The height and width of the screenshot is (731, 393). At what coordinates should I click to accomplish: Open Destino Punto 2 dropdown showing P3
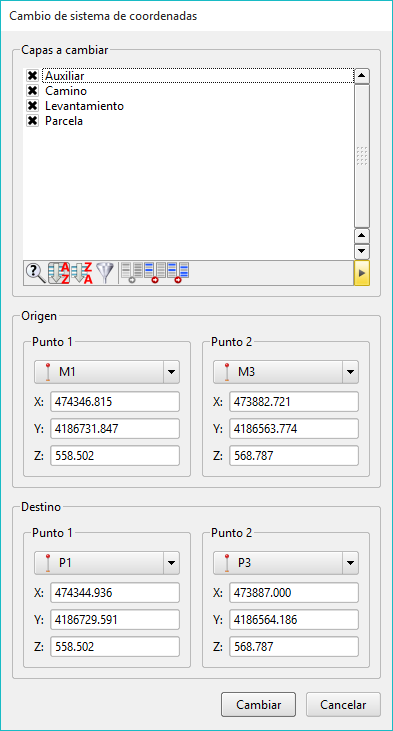coord(286,563)
